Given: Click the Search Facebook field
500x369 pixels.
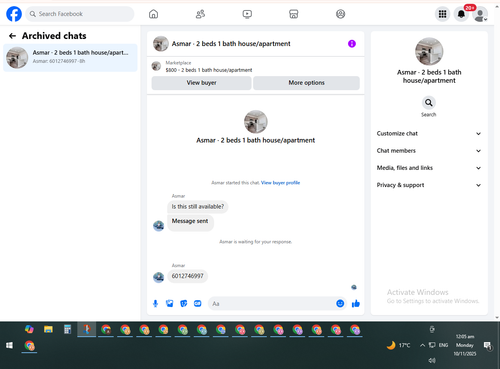Looking at the screenshot, I should [80, 14].
